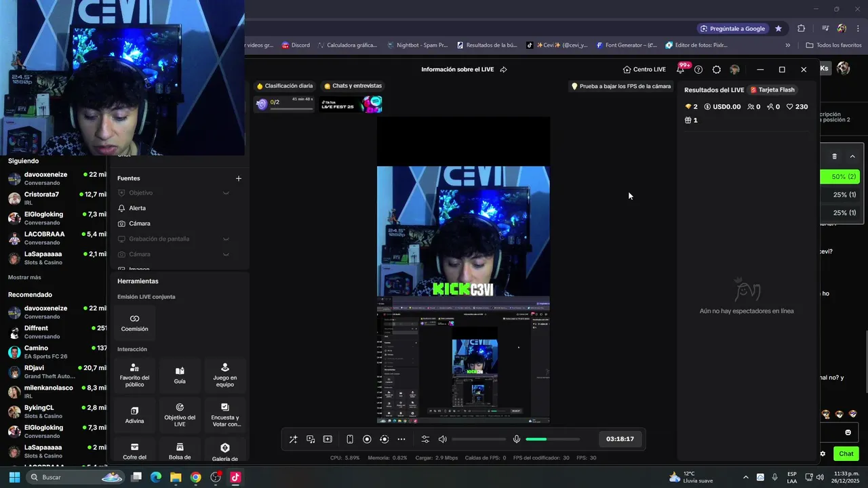This screenshot has height=488, width=868.
Task: Delete the poll with trash icon
Action: (834, 156)
